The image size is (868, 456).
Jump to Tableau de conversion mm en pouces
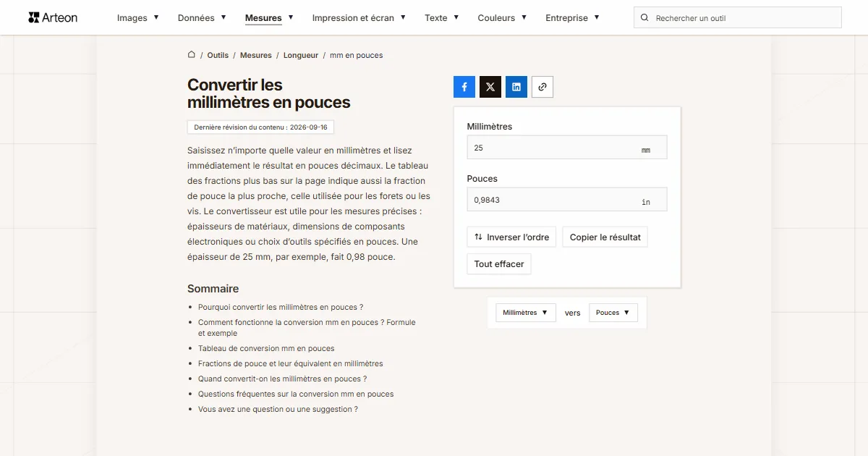click(x=266, y=348)
